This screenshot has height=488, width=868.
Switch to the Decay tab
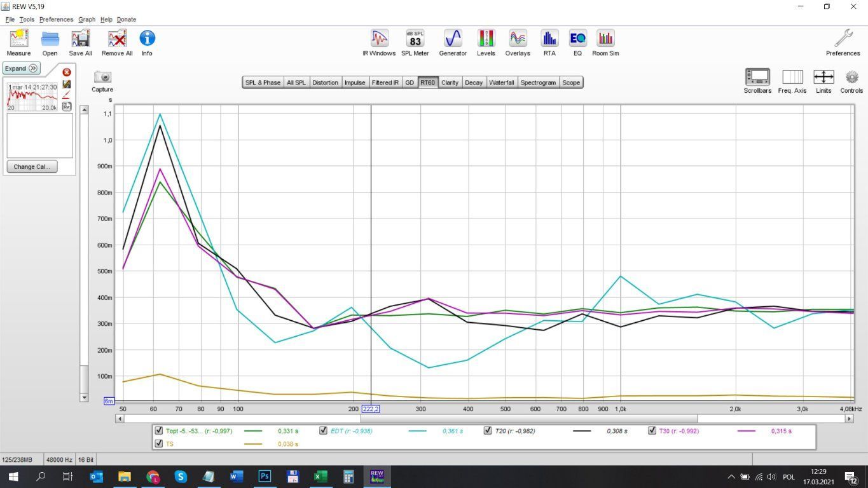click(x=474, y=83)
